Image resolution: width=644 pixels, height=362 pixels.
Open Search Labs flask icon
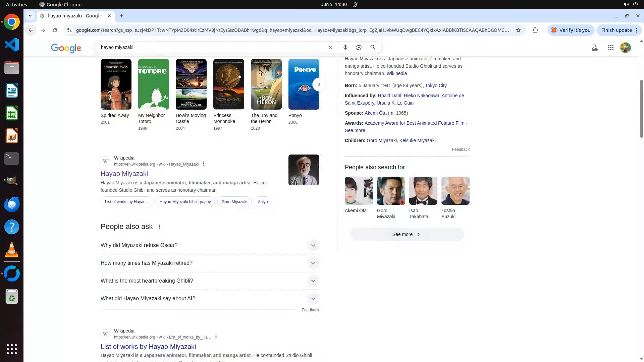594,48
